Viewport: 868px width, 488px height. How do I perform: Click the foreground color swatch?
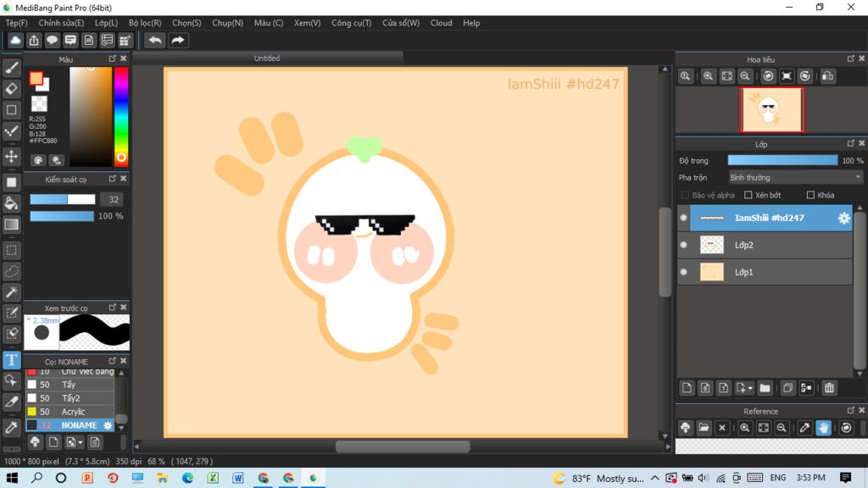[x=36, y=78]
